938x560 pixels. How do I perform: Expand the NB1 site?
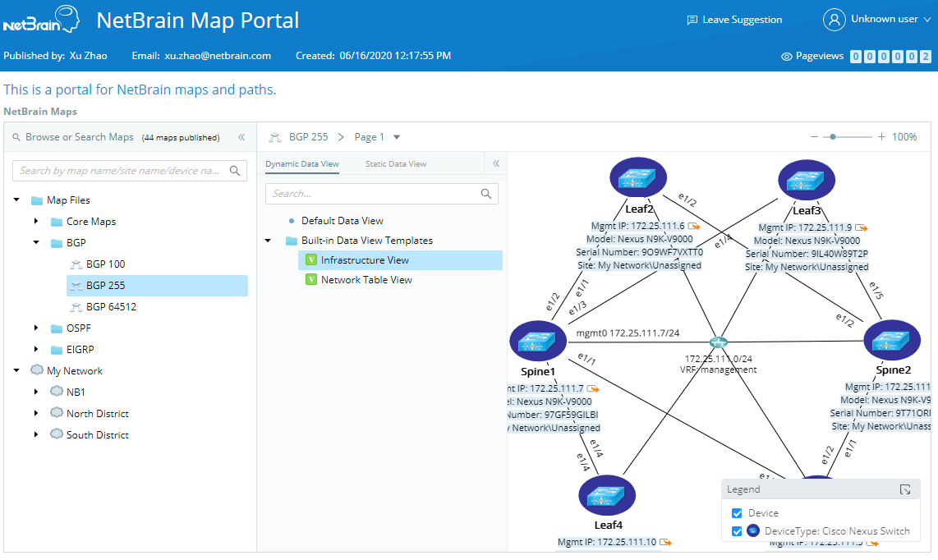36,392
